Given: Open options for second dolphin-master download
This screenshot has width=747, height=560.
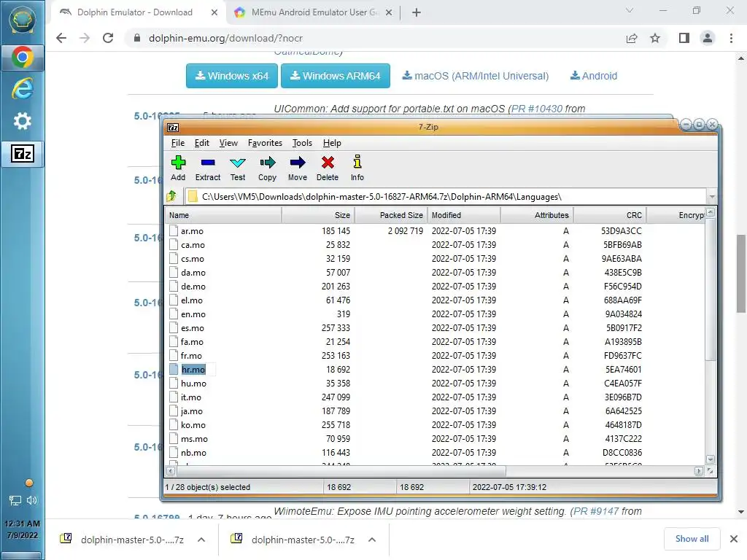Looking at the screenshot, I should 372,540.
